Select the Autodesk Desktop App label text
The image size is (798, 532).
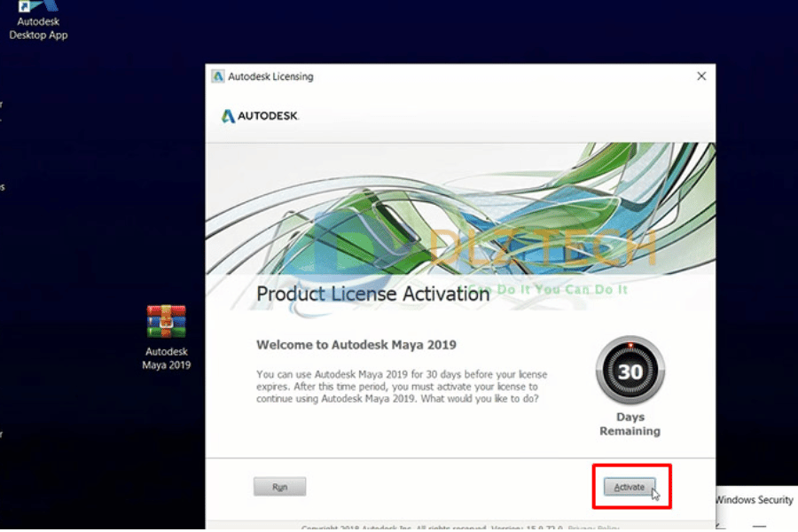point(38,28)
